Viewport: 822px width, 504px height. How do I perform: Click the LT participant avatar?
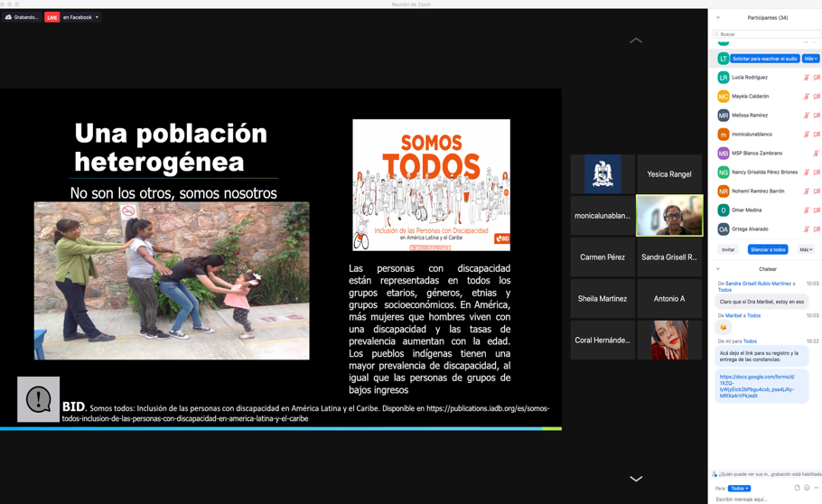click(x=723, y=59)
